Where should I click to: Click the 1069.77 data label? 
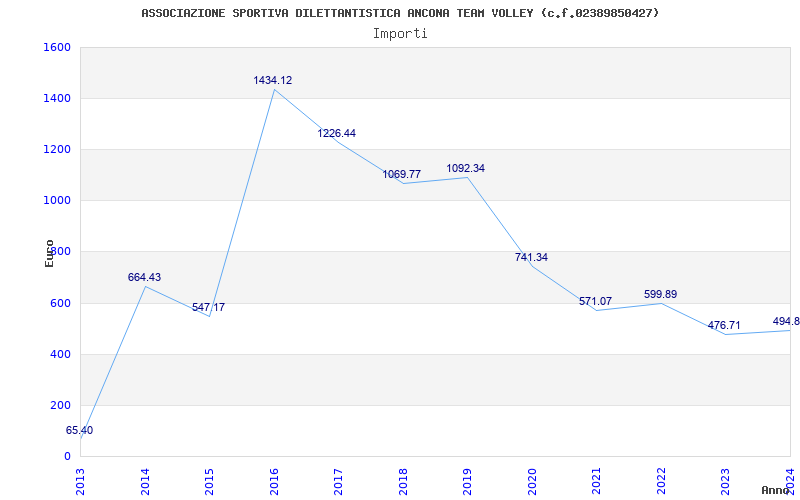[402, 174]
